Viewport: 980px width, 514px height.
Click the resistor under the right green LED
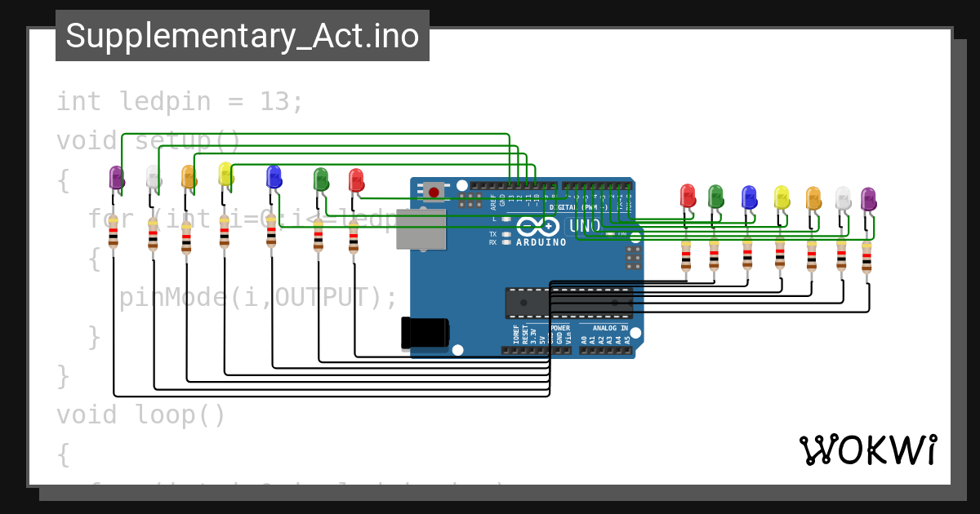click(x=714, y=255)
